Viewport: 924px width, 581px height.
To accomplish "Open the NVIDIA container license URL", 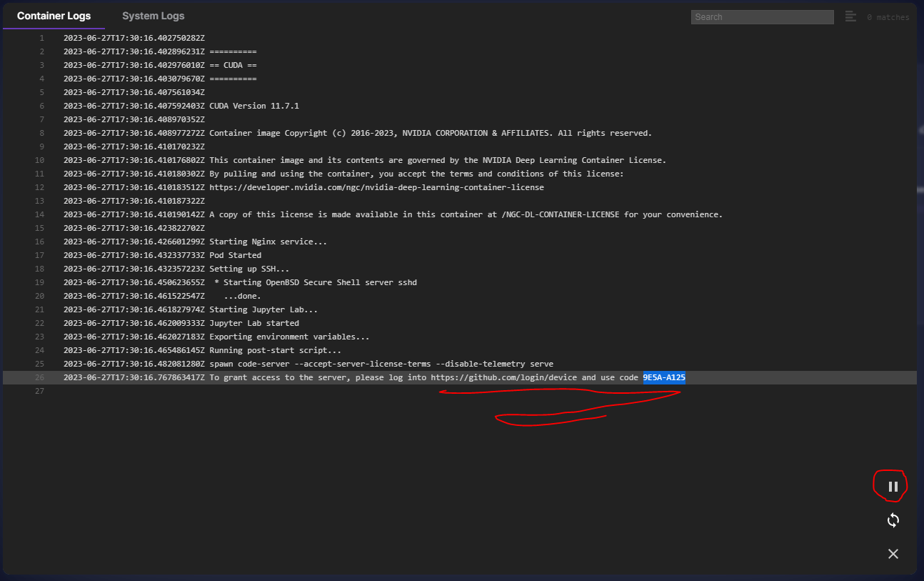I will (376, 187).
